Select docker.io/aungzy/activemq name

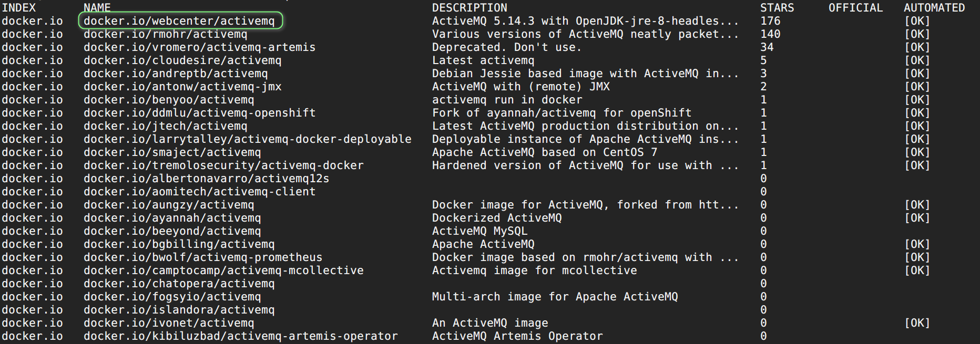(x=169, y=205)
